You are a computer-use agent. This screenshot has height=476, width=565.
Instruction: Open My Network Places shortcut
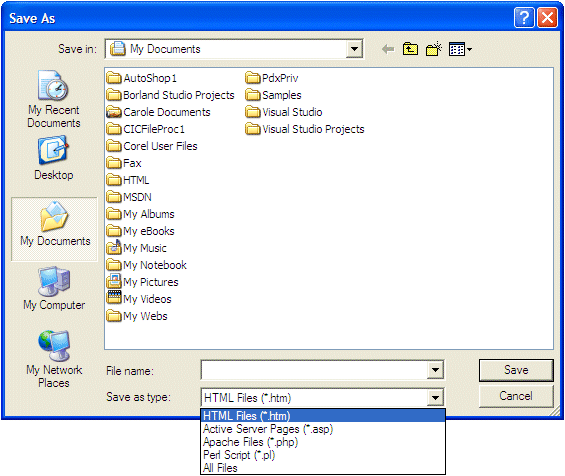[x=54, y=359]
